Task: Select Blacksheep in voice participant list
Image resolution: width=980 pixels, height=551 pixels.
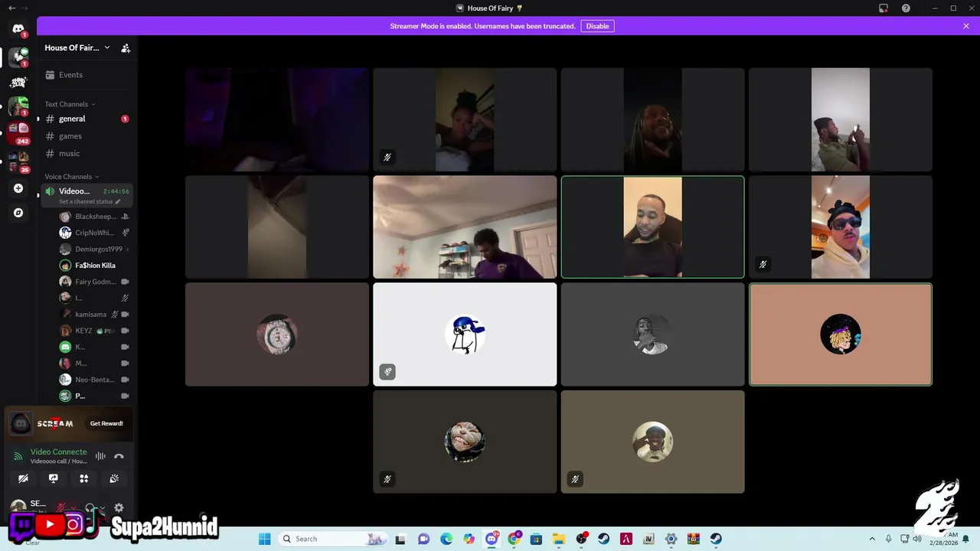Action: (94, 217)
